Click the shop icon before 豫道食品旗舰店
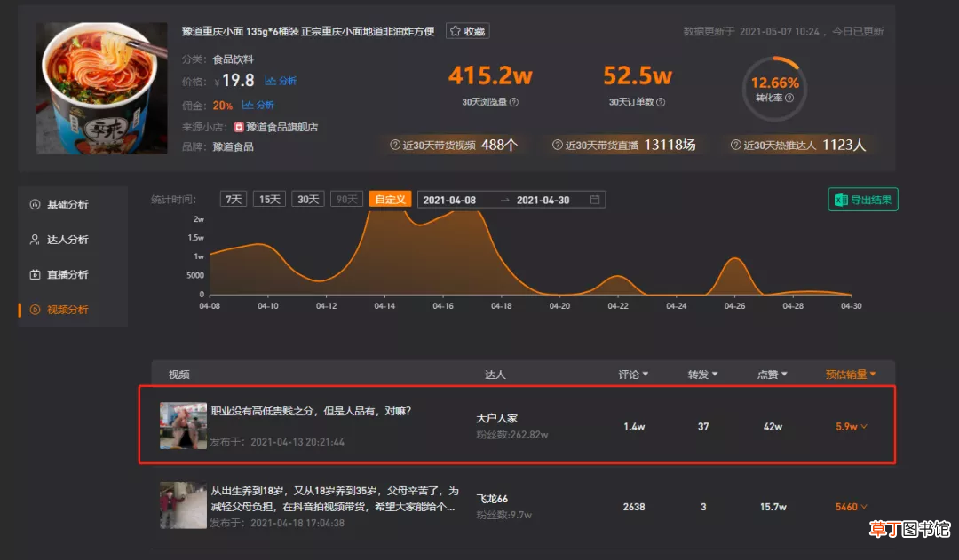959x560 pixels. [x=239, y=127]
